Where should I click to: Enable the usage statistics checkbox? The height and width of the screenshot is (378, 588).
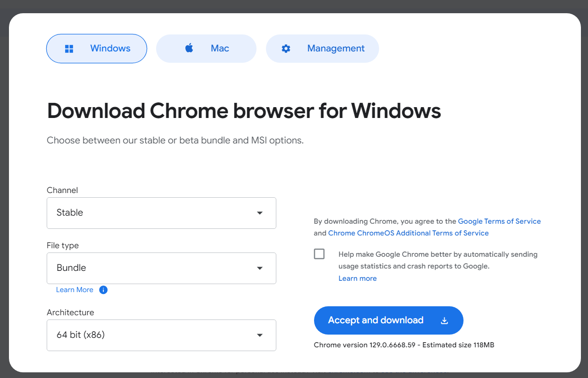coord(319,254)
